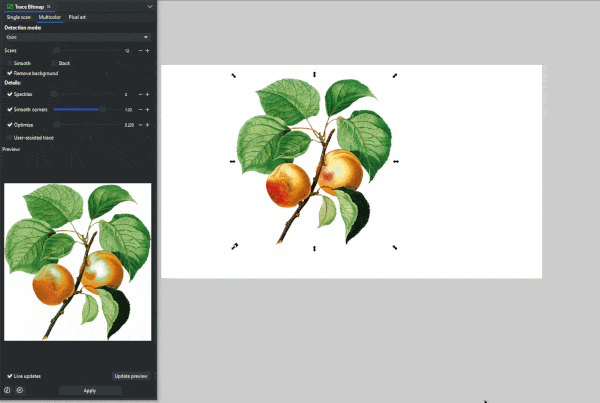Click the bottom-left corner scale handle
This screenshot has width=600, height=403.
[235, 246]
